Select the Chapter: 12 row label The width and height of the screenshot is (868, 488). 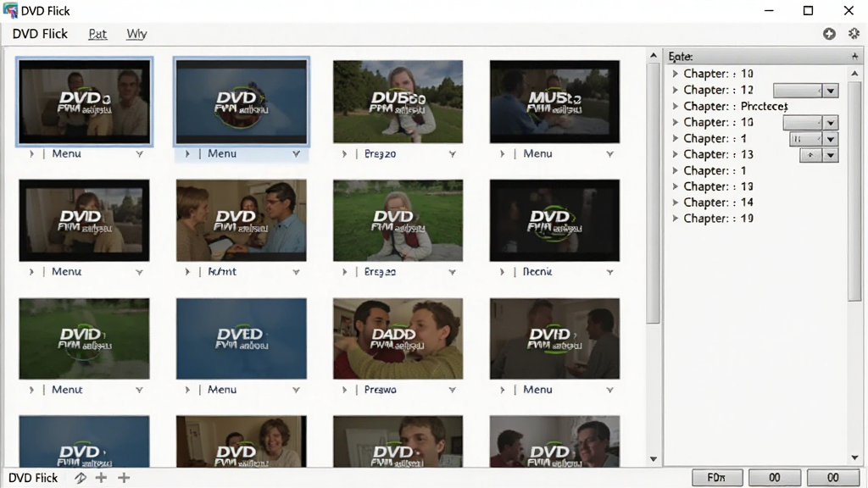coord(719,90)
